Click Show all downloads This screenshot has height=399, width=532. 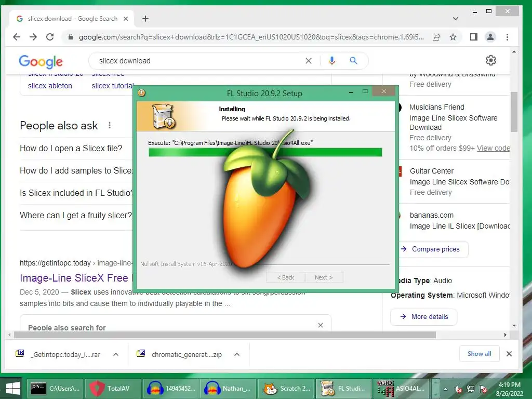pyautogui.click(x=479, y=353)
